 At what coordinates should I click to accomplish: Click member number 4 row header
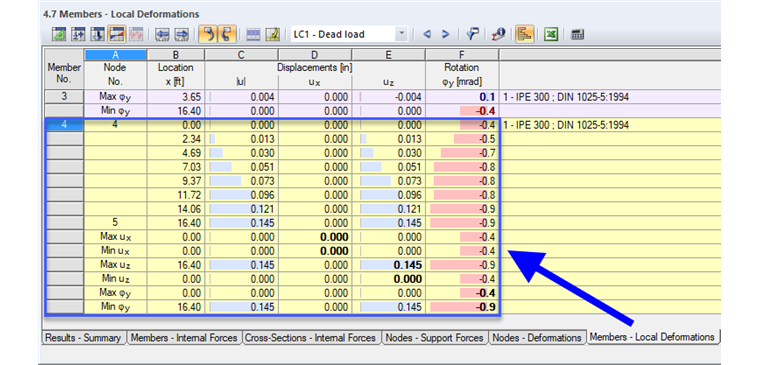click(64, 125)
